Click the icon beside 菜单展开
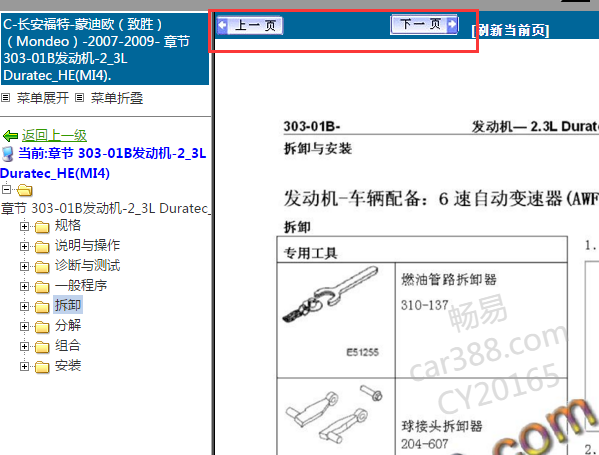Viewport: 599px width, 455px height. click(5, 98)
